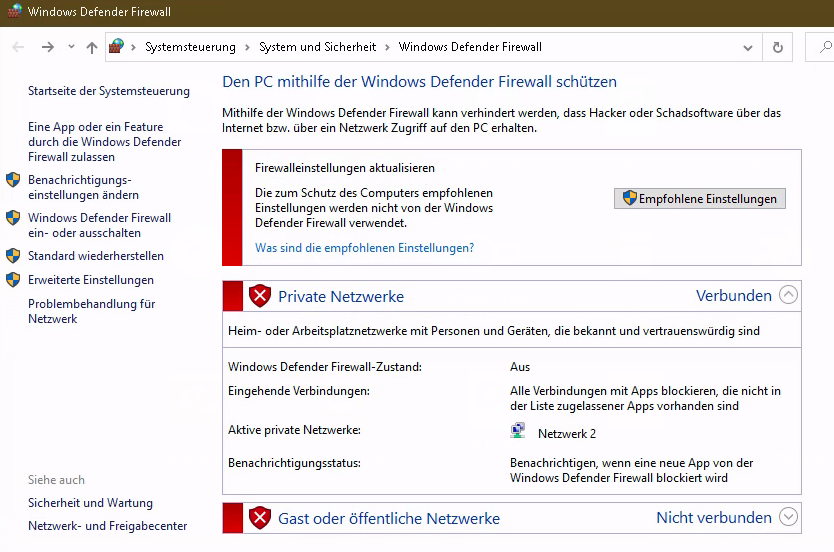Open Was sind die empfohlenen Einstellungen link
834x552 pixels.
(364, 248)
